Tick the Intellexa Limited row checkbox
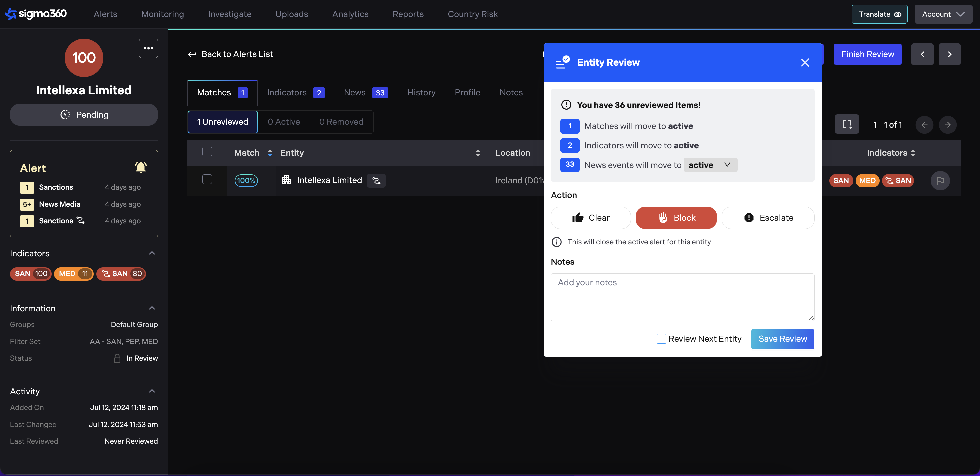Viewport: 980px width, 476px height. (x=207, y=179)
